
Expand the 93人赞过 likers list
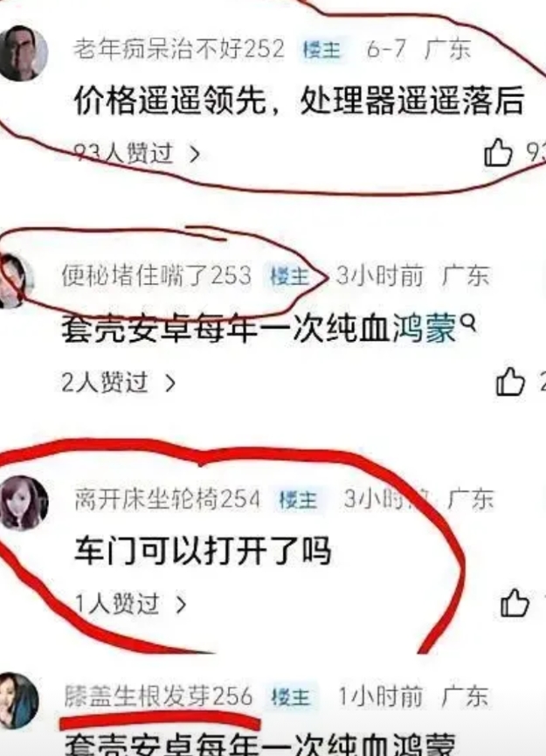pos(137,154)
